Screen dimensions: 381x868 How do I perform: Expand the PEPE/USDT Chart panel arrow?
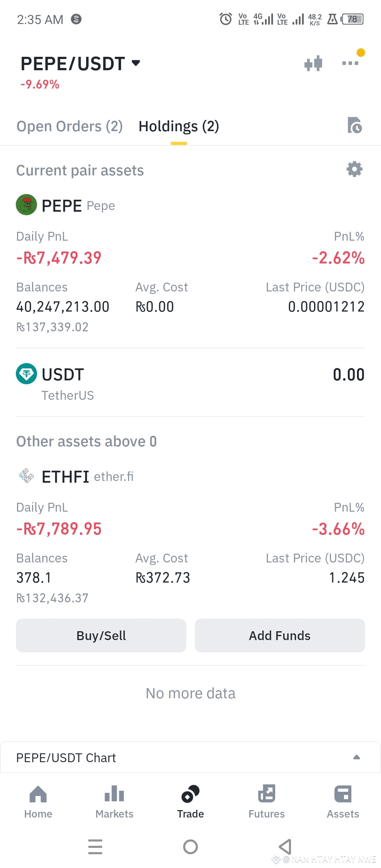tap(357, 757)
